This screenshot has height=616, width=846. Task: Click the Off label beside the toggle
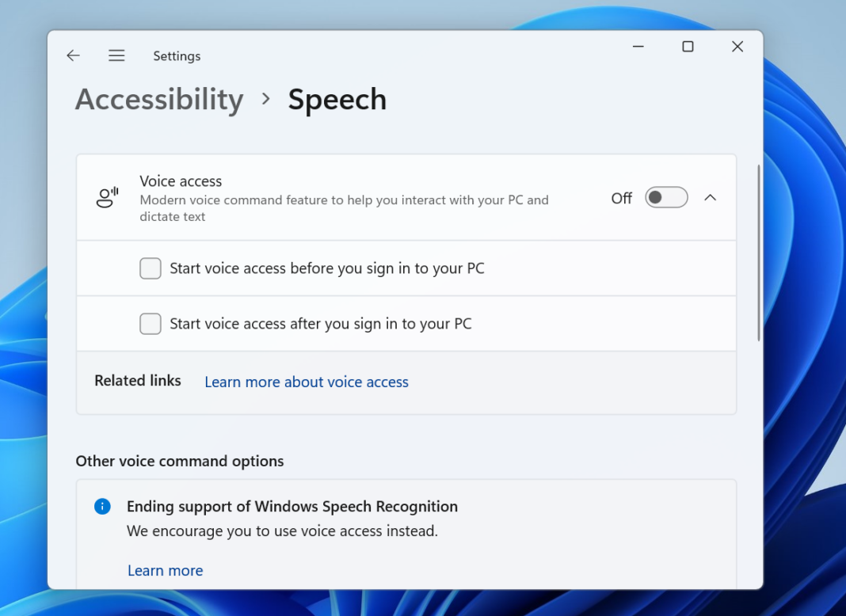coord(622,198)
